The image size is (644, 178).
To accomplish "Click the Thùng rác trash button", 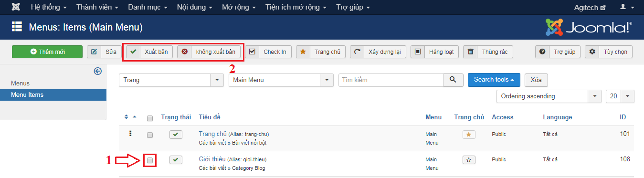I will pos(488,52).
